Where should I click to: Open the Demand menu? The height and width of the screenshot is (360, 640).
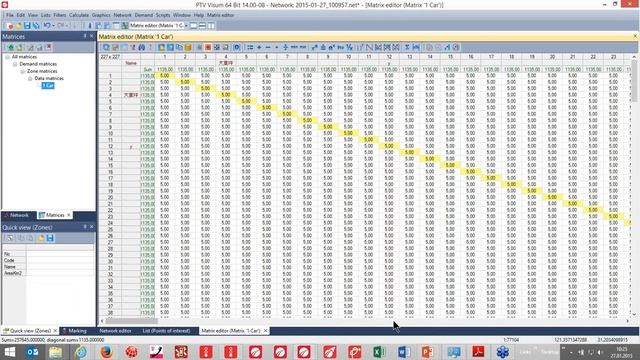[x=144, y=15]
